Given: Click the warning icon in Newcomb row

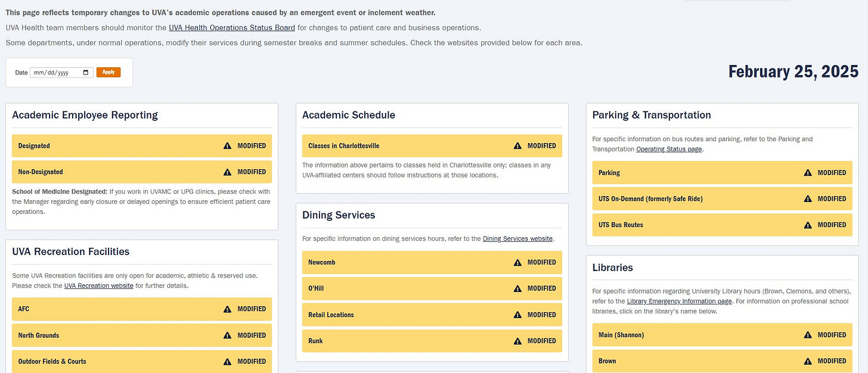Looking at the screenshot, I should (517, 262).
